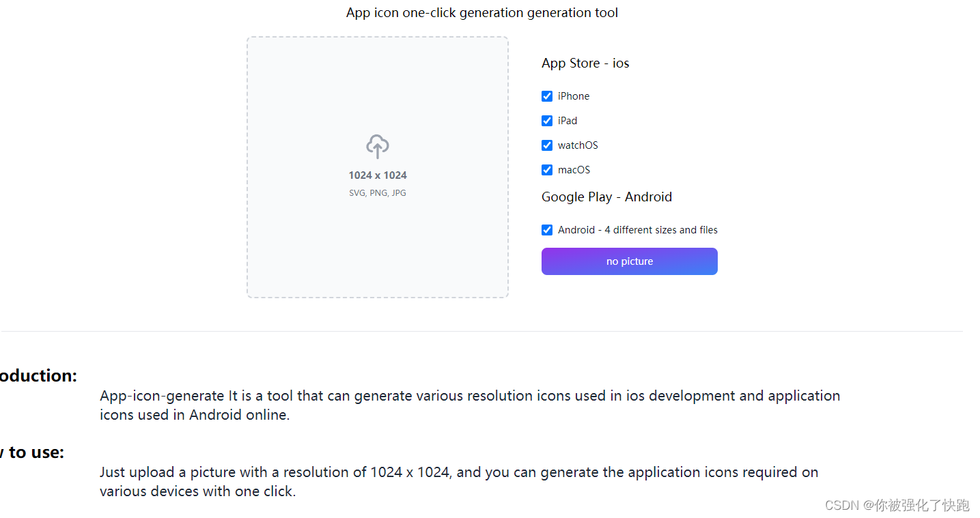Click the "iPad" label text
The image size is (980, 518).
click(568, 121)
